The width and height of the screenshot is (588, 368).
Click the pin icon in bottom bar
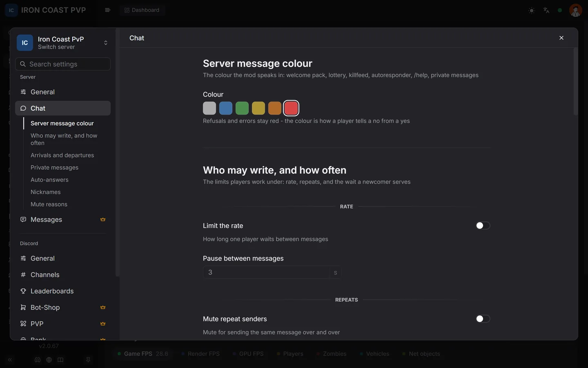pyautogui.click(x=88, y=360)
